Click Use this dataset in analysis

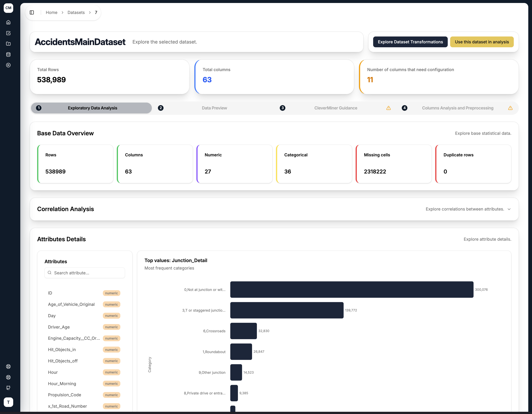pyautogui.click(x=482, y=42)
